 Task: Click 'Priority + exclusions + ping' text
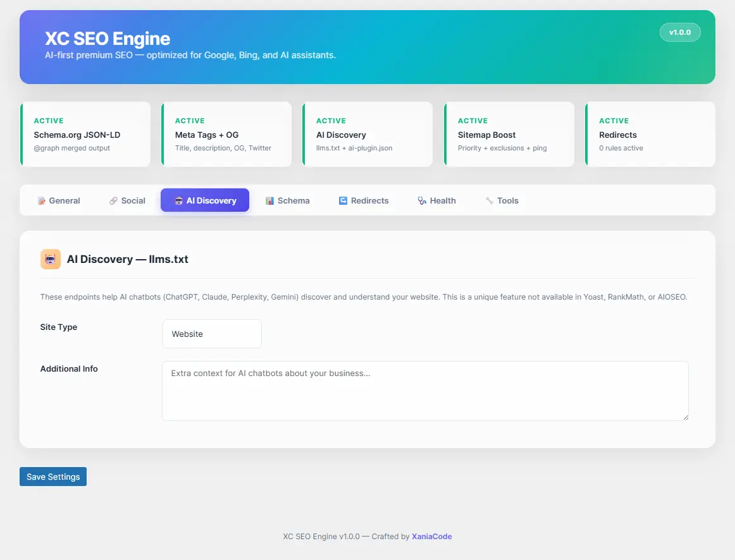click(x=502, y=148)
